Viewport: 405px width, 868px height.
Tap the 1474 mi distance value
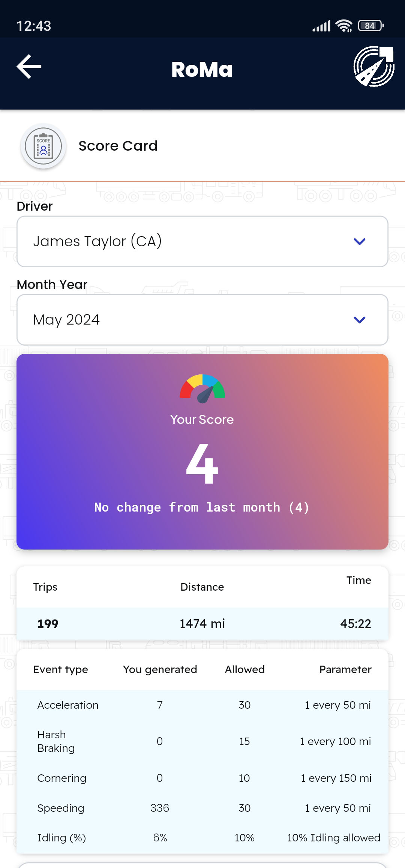click(x=202, y=624)
